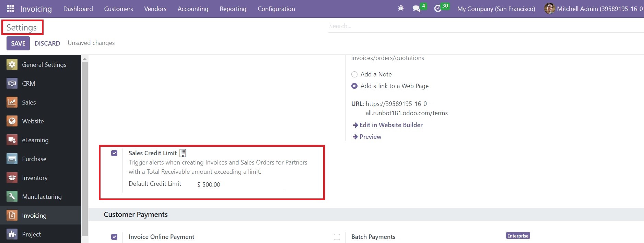This screenshot has width=644, height=243.
Task: Click Invoicing document icon in sidebar
Action: [x=12, y=215]
